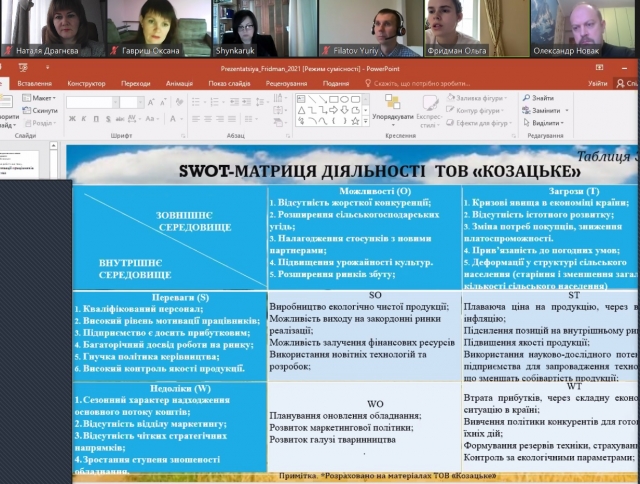The image size is (640, 484).
Task: Toggle italic (К) formatting
Action: tap(84, 119)
